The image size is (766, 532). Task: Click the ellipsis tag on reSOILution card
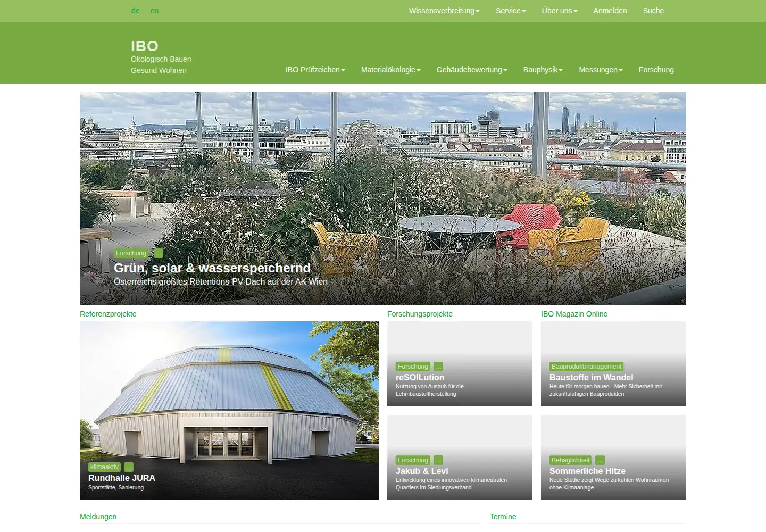pyautogui.click(x=438, y=367)
